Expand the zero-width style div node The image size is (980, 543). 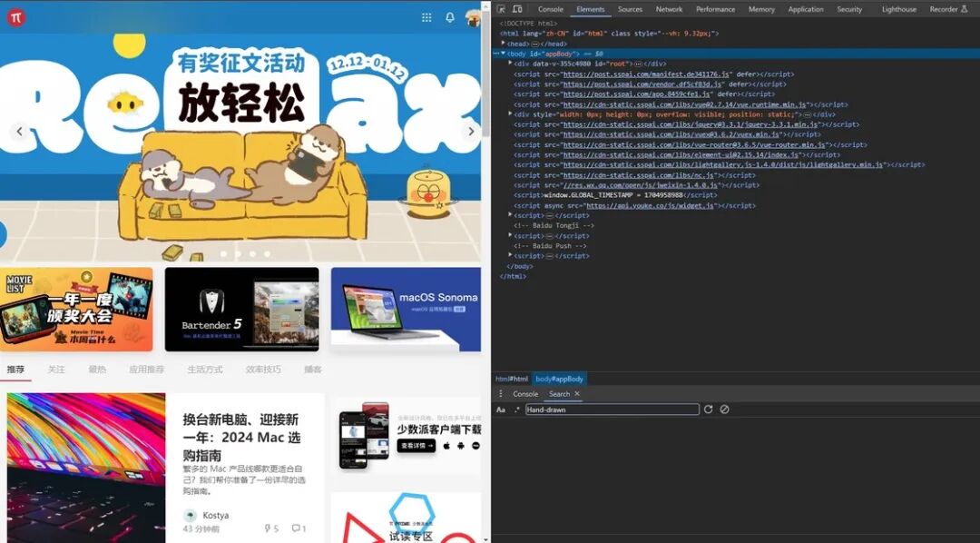511,114
